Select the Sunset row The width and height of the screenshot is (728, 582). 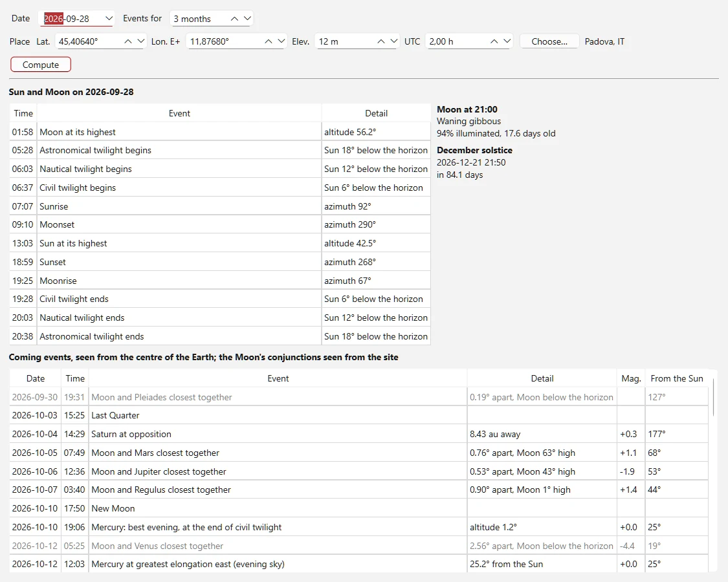pyautogui.click(x=220, y=262)
